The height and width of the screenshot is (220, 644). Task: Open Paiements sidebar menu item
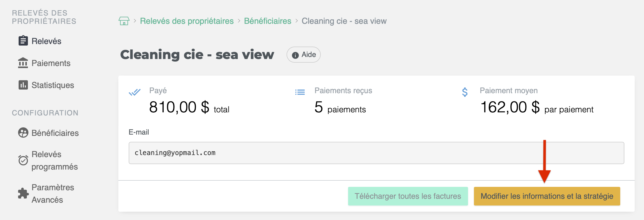pos(51,63)
